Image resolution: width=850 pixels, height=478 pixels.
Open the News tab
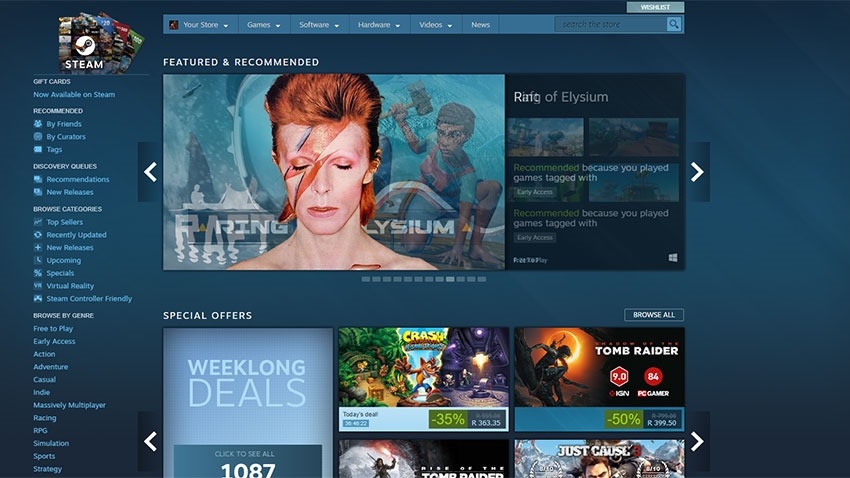pos(481,25)
